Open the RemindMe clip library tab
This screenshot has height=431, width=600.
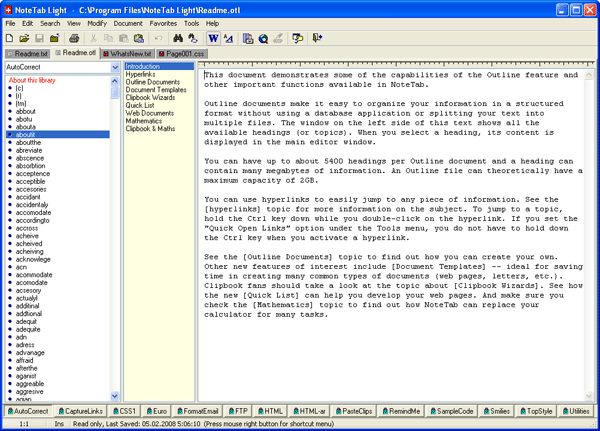401,411
